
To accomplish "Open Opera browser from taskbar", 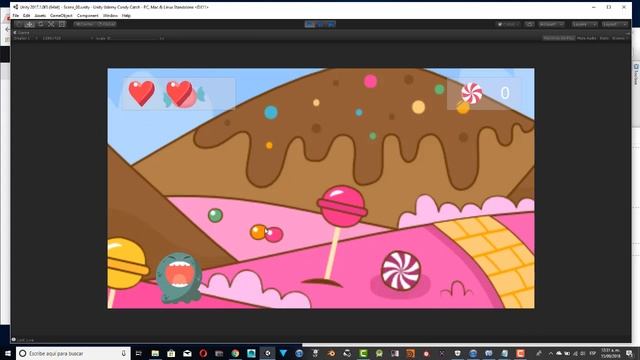I will pos(203,353).
